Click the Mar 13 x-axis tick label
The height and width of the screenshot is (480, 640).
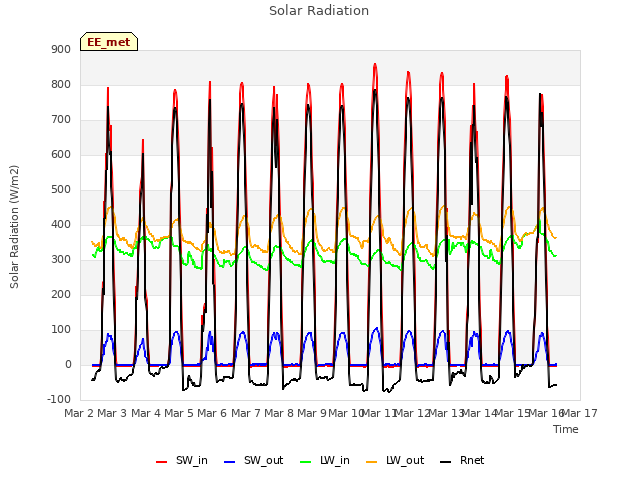[x=447, y=413]
